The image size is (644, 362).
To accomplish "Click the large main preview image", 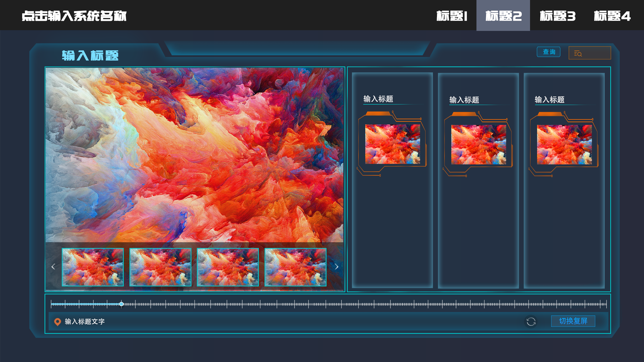I will 194,155.
